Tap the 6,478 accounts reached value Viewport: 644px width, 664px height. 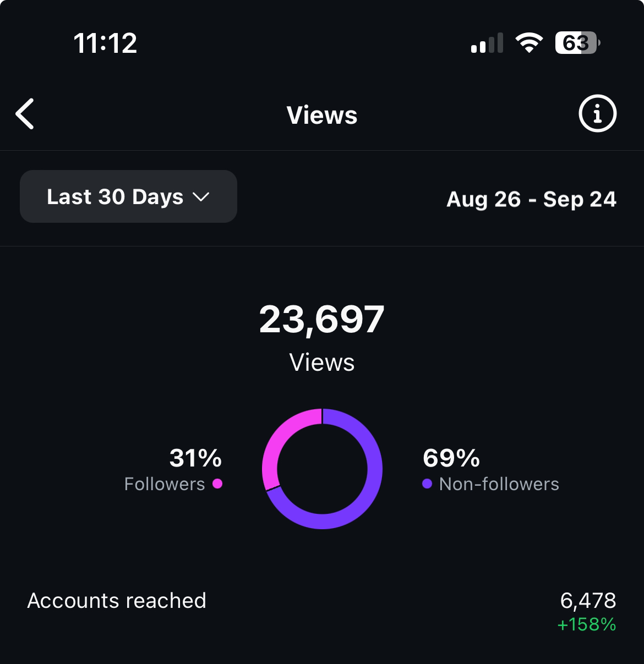[x=588, y=600]
